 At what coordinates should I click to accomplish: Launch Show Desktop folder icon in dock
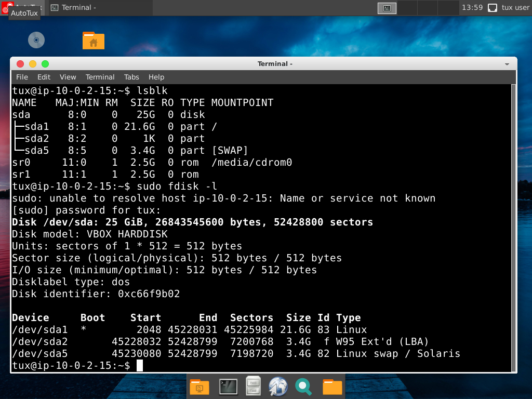pos(199,387)
